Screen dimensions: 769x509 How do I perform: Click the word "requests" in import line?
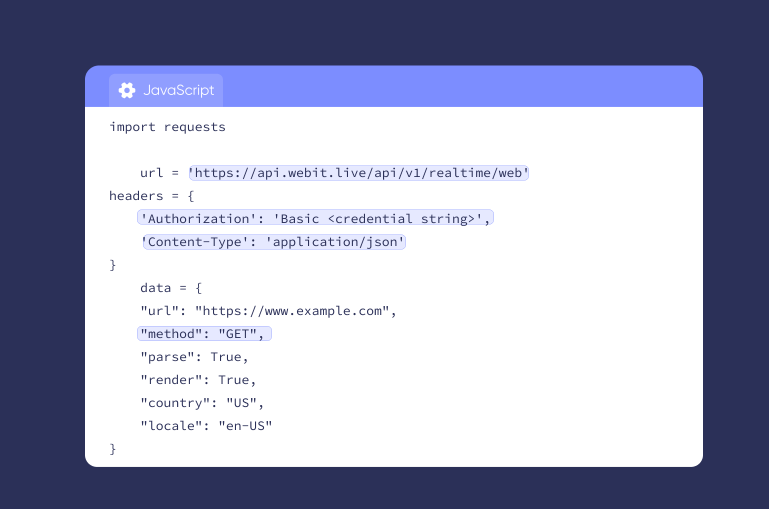pos(195,127)
